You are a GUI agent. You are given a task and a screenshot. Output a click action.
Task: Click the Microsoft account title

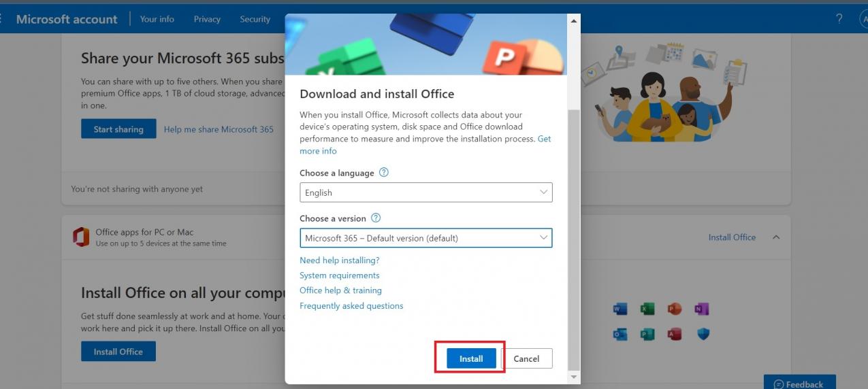pyautogui.click(x=67, y=19)
